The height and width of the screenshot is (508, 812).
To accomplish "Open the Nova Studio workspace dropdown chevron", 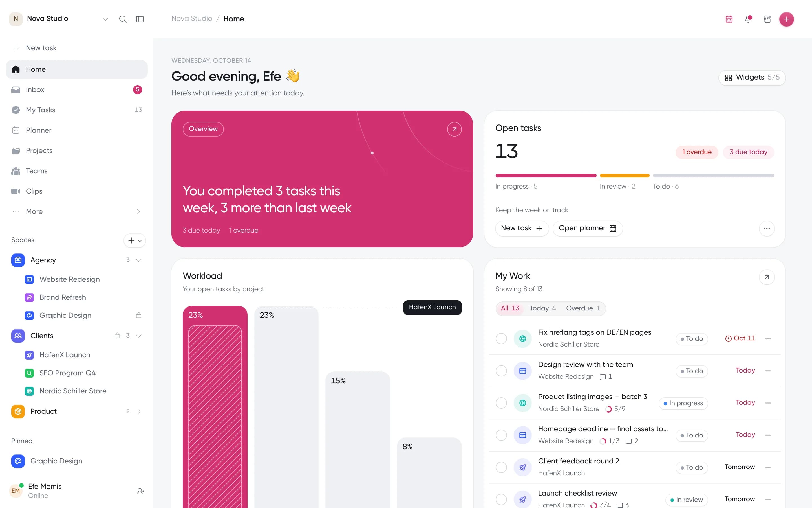I will 105,19.
